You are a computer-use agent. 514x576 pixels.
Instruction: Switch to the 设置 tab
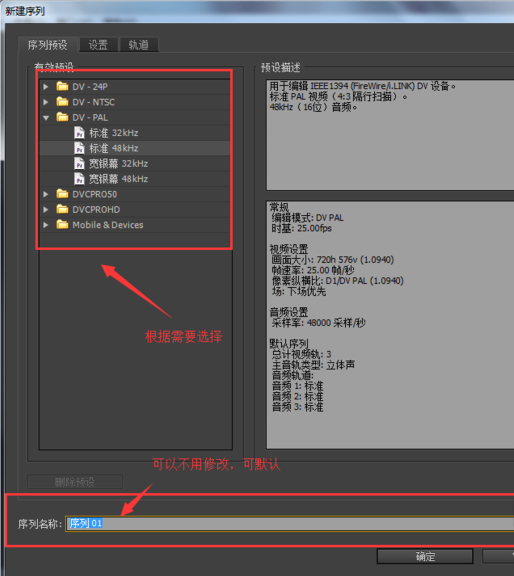pyautogui.click(x=98, y=45)
